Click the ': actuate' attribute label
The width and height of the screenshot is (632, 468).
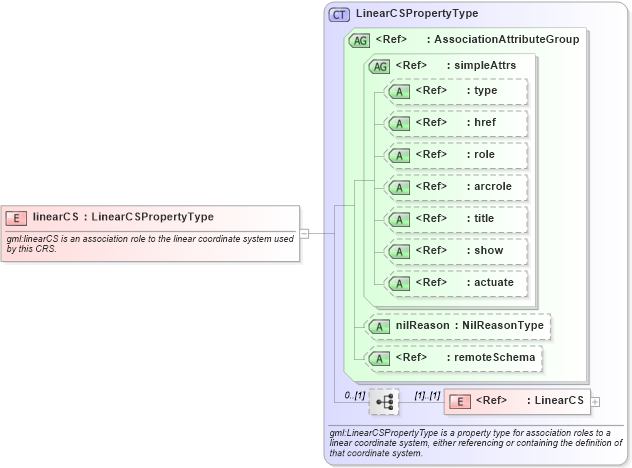(x=490, y=282)
